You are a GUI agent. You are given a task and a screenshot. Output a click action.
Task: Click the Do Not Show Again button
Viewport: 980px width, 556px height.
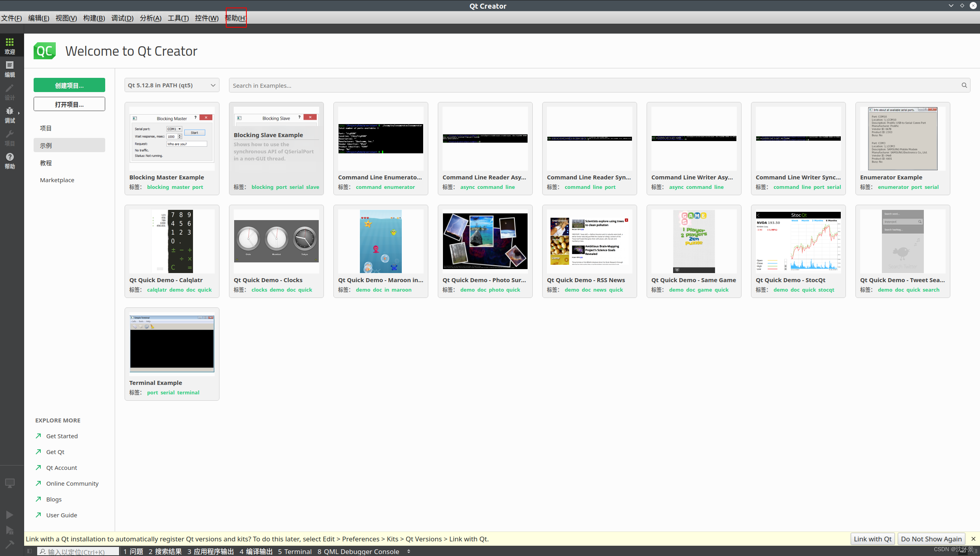click(x=931, y=539)
